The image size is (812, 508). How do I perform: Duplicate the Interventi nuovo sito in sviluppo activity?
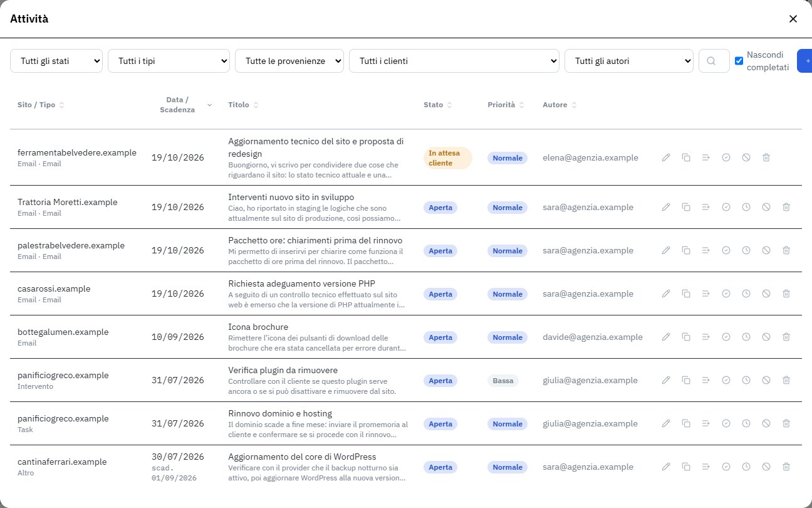[686, 207]
